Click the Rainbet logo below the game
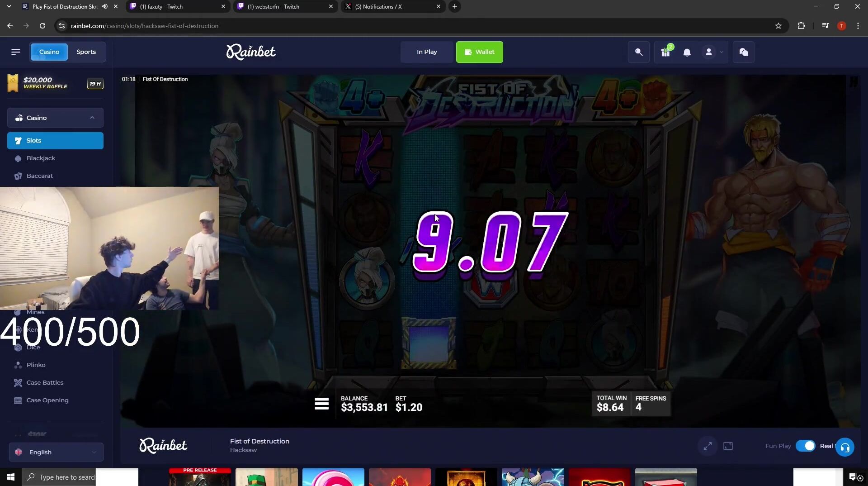The width and height of the screenshot is (868, 486). 163,446
